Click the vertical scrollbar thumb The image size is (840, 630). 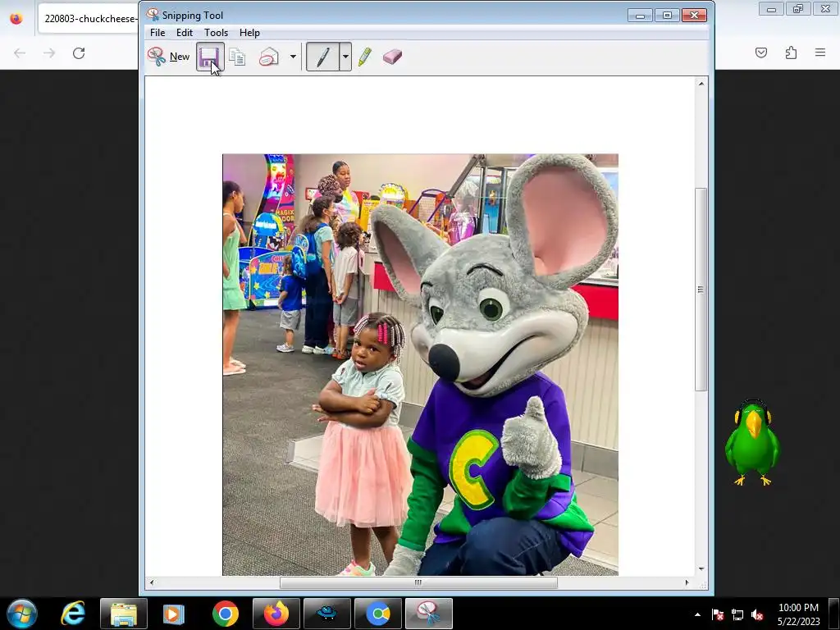(701, 290)
